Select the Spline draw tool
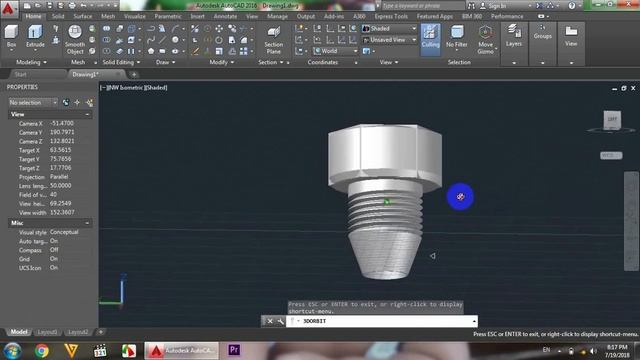The height and width of the screenshot is (360, 640). click(151, 40)
